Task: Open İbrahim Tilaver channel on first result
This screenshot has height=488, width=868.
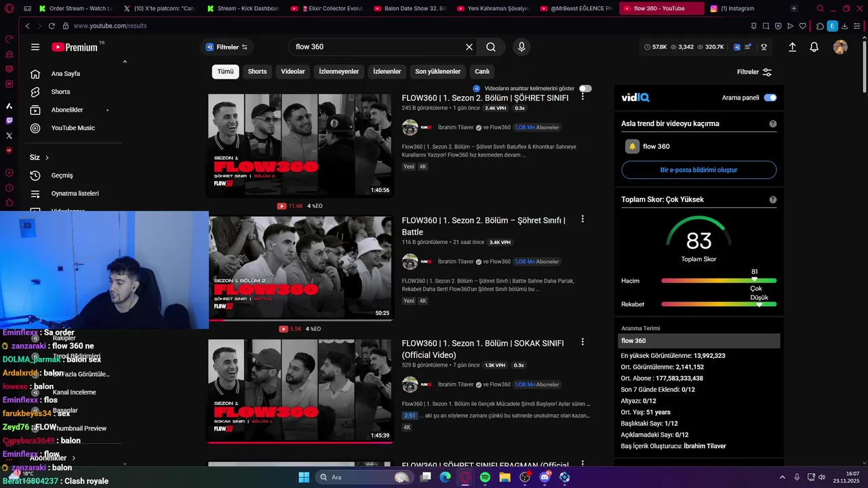Action: tap(456, 127)
